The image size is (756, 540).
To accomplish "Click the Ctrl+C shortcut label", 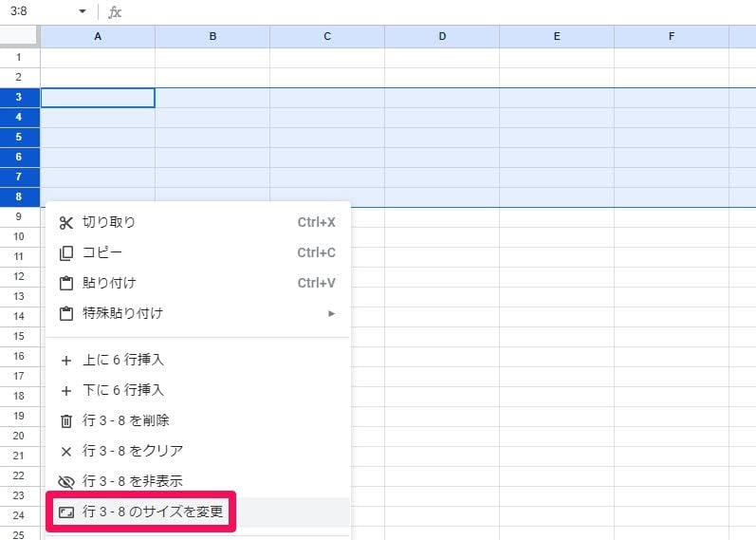I will point(316,252).
